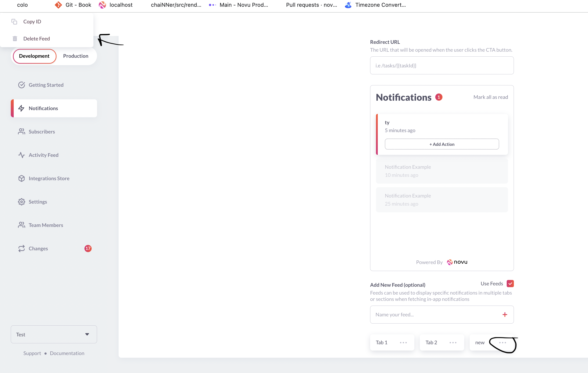Open the Documentation link
Viewport: 588px width, 373px height.
[x=67, y=353]
